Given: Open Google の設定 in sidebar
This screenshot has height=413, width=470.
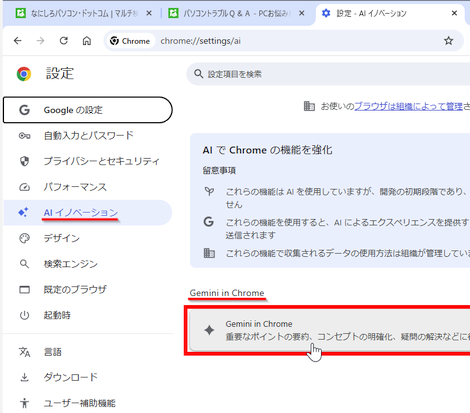Looking at the screenshot, I should coord(88,110).
